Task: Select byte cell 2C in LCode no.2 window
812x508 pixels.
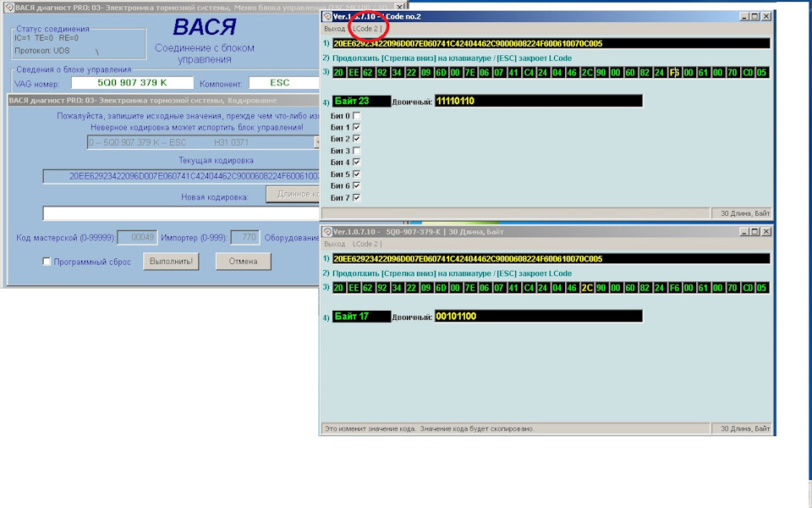Action: 587,73
